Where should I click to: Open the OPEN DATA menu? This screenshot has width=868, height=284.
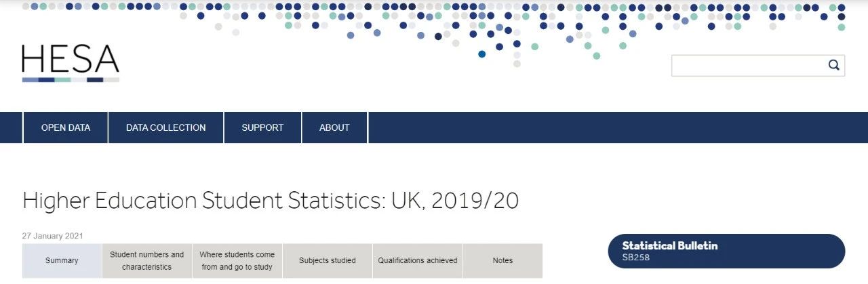coord(66,127)
